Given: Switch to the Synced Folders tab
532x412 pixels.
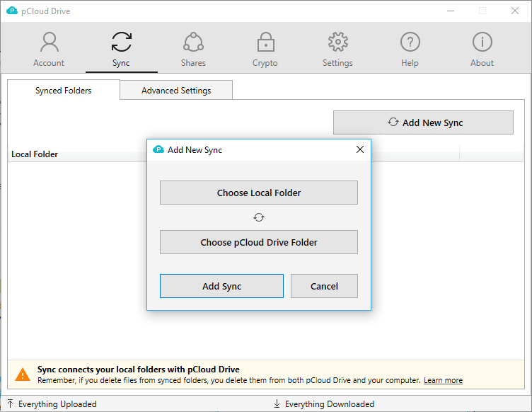Looking at the screenshot, I should pos(64,91).
